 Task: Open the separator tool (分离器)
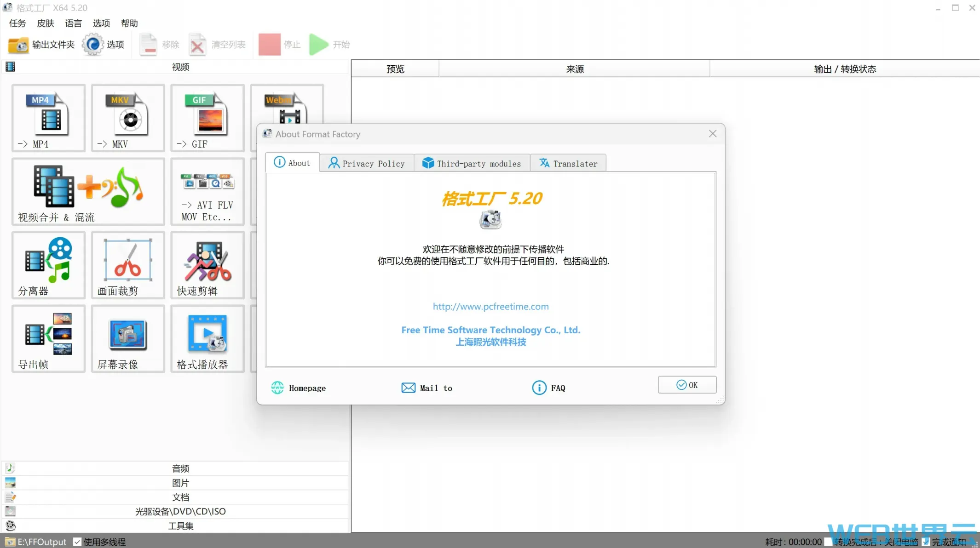click(48, 265)
